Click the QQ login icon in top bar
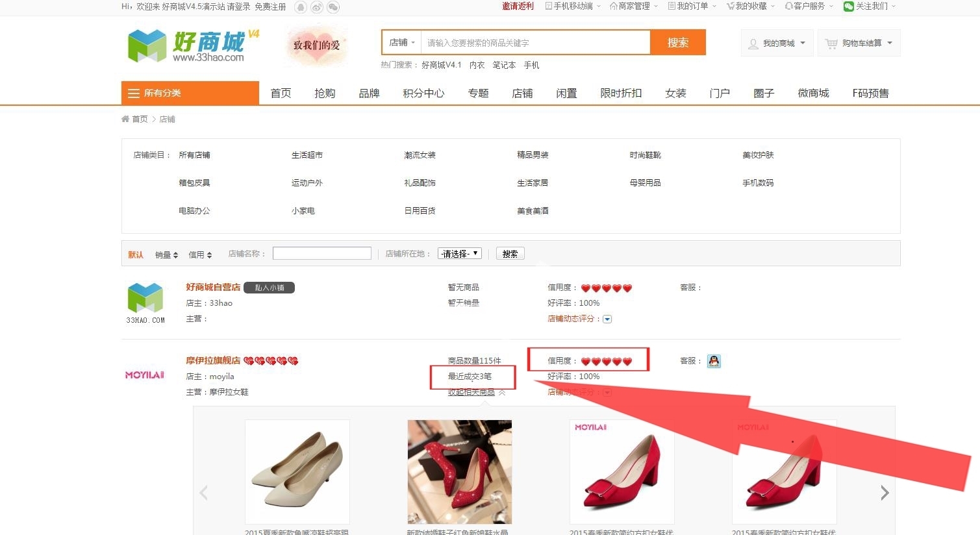The image size is (980, 535). pyautogui.click(x=300, y=7)
